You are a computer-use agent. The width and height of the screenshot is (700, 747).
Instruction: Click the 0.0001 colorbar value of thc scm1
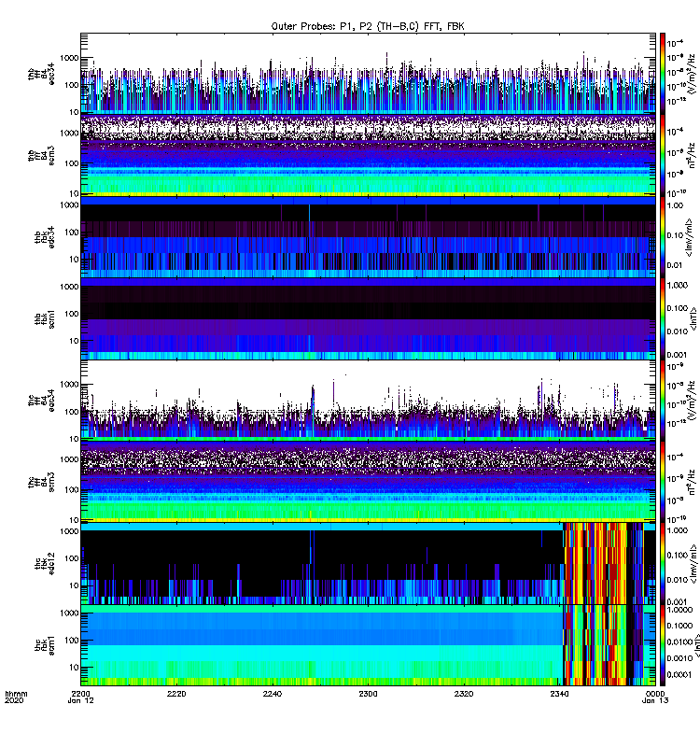(679, 674)
